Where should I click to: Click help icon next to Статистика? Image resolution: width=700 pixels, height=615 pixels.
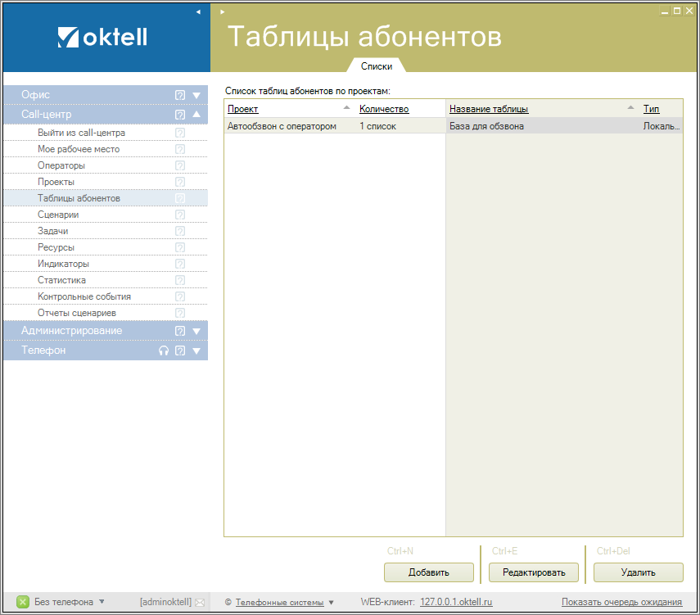pyautogui.click(x=180, y=280)
